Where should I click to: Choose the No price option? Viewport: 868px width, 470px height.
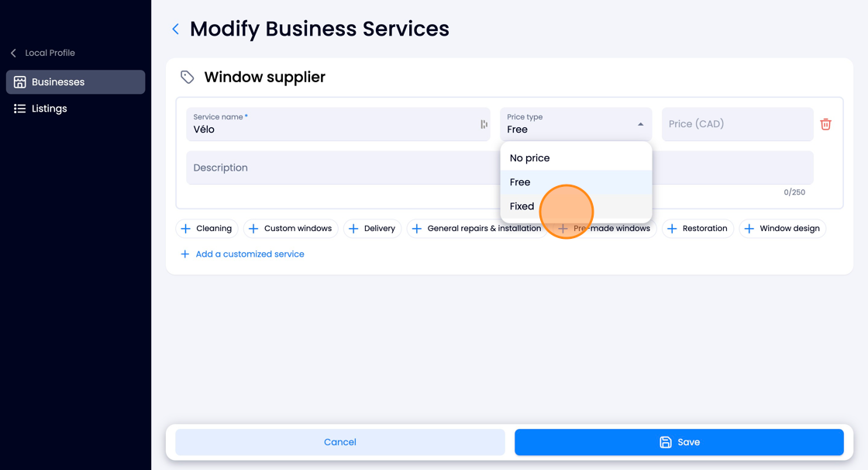[x=576, y=158]
